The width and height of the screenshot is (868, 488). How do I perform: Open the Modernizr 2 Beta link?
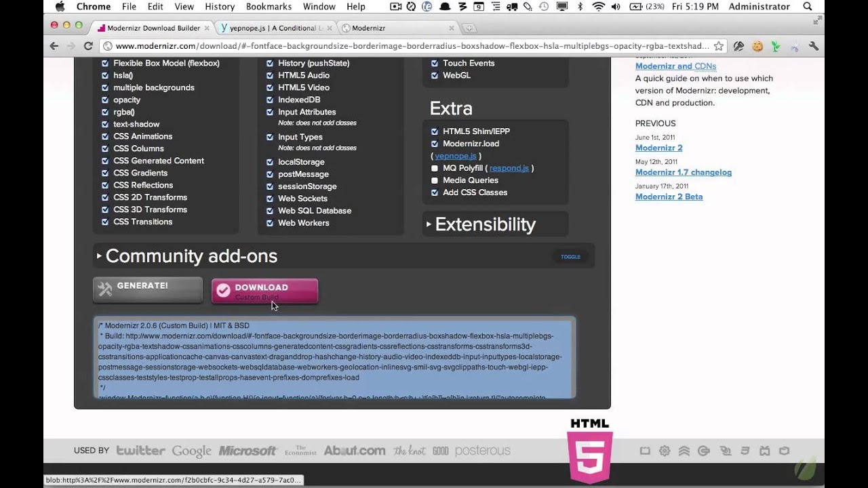coord(669,197)
